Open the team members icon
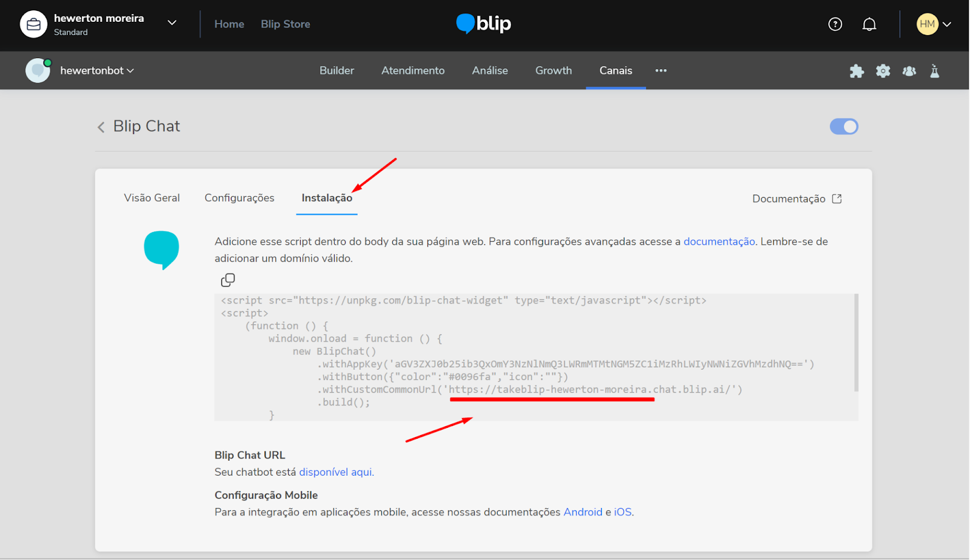Screen dimensions: 970x560 point(909,71)
